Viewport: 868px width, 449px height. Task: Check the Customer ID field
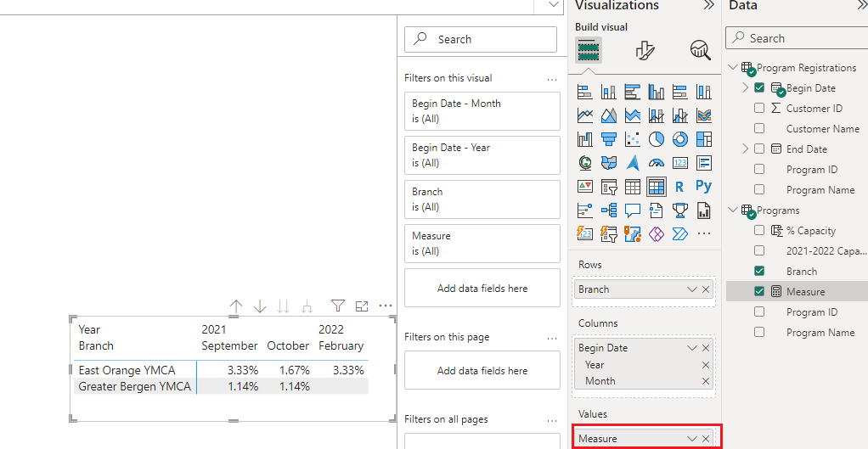coord(759,109)
